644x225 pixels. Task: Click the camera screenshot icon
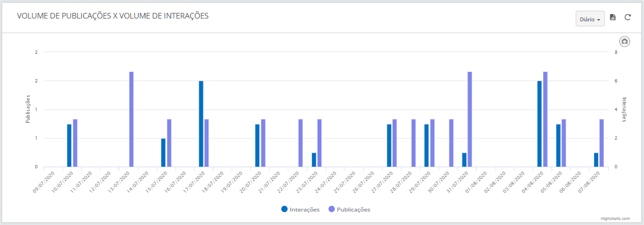(624, 42)
